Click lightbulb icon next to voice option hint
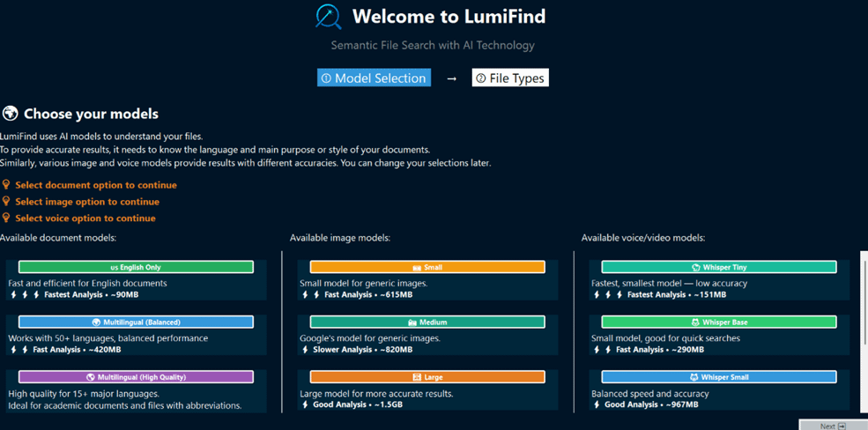The width and height of the screenshot is (868, 430). click(6, 218)
